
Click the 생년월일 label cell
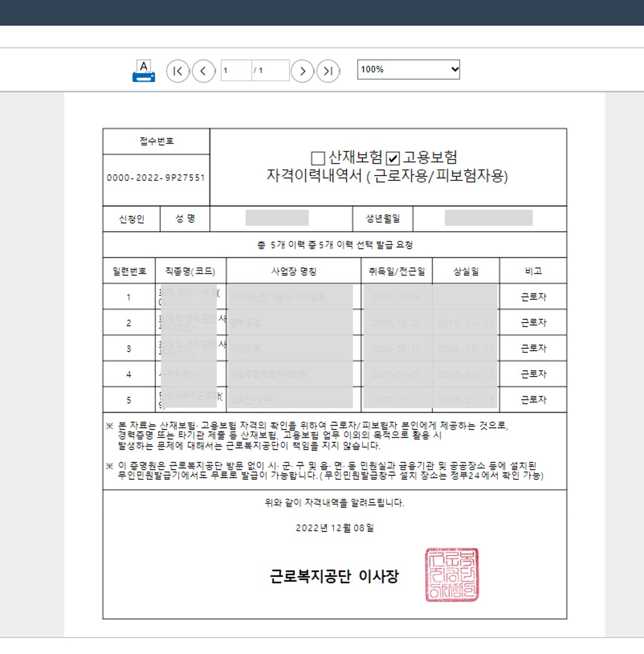383,219
